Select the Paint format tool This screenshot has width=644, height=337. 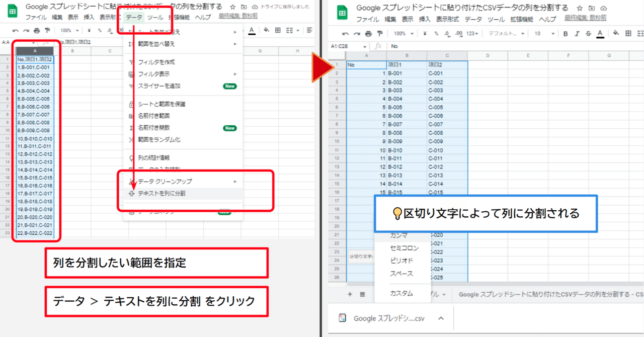coord(380,33)
